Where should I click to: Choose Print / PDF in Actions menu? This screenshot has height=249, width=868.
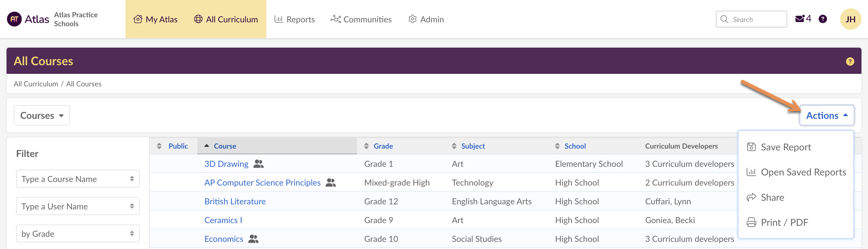[784, 222]
